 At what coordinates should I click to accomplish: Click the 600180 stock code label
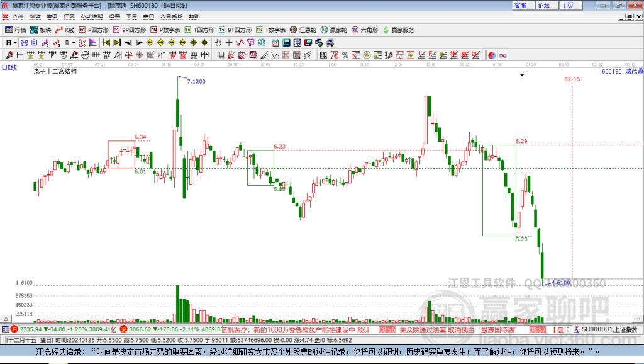(611, 72)
